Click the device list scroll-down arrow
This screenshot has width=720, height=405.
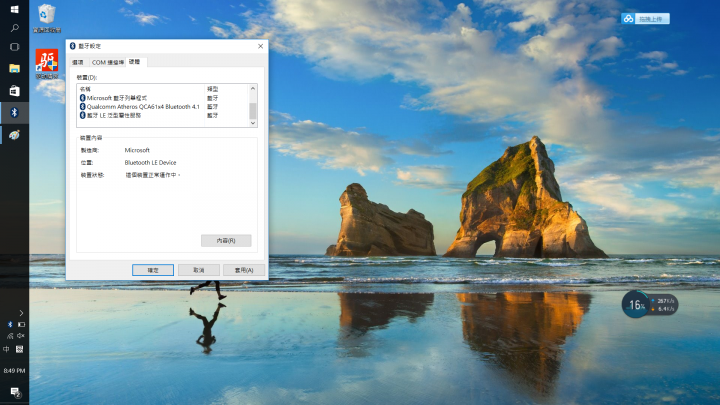[x=253, y=123]
